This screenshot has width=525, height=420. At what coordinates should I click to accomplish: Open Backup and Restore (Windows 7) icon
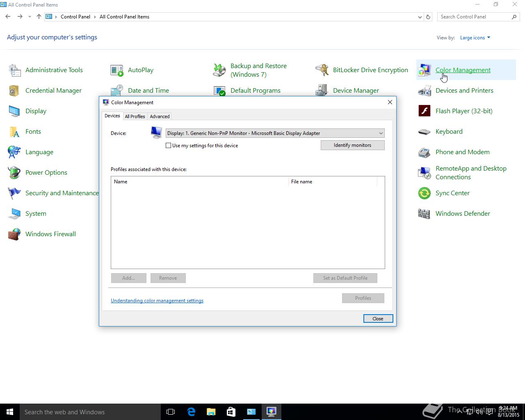219,70
